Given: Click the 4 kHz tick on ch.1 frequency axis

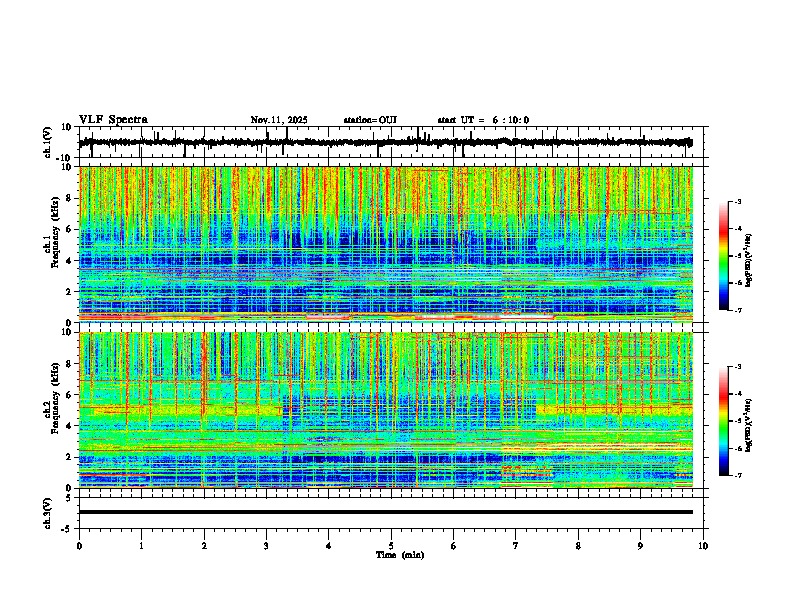Looking at the screenshot, I should [x=69, y=261].
